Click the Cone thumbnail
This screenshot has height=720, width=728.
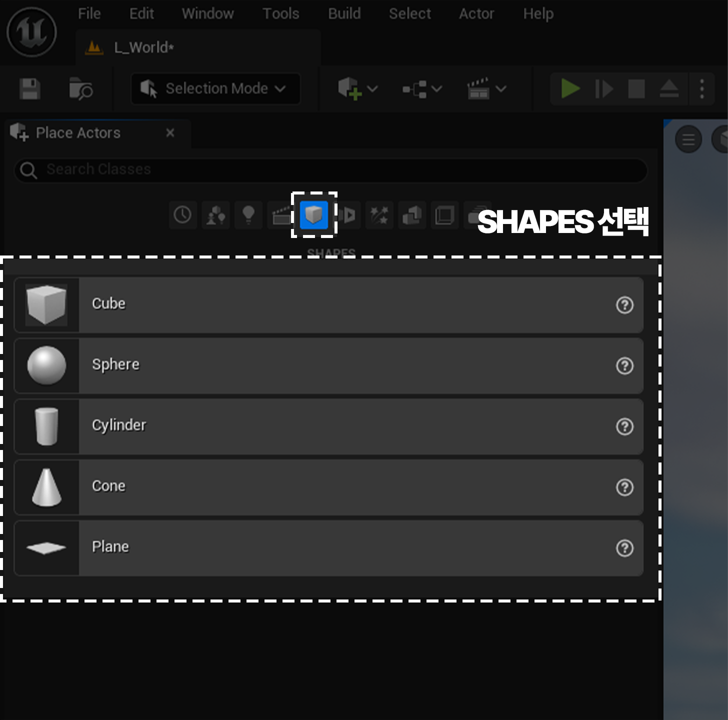pos(46,487)
